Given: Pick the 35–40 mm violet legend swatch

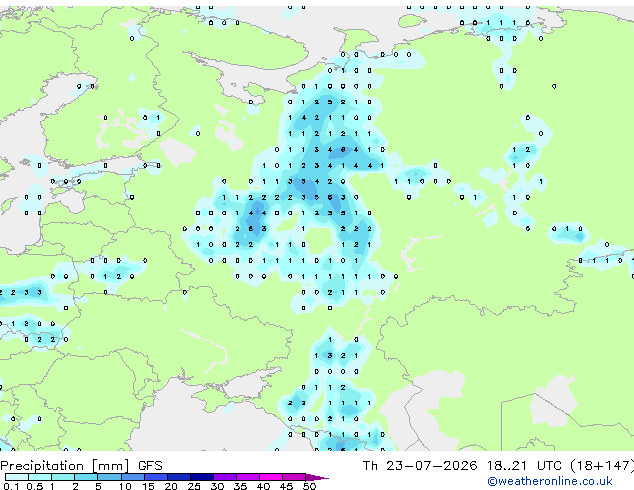Looking at the screenshot, I should pyautogui.click(x=248, y=477).
